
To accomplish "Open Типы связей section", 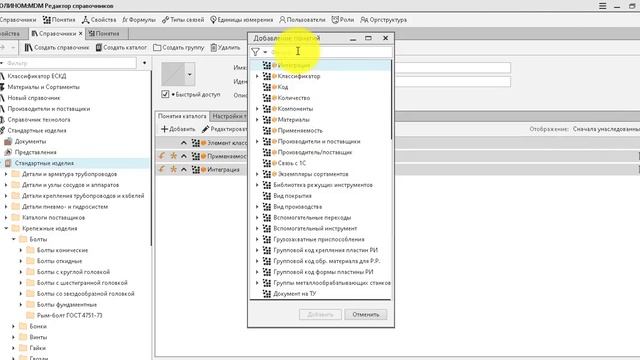I will [183, 20].
